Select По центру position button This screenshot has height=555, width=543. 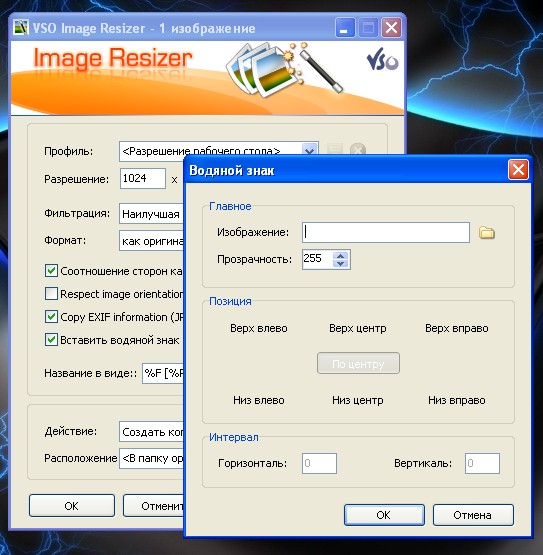coord(358,363)
